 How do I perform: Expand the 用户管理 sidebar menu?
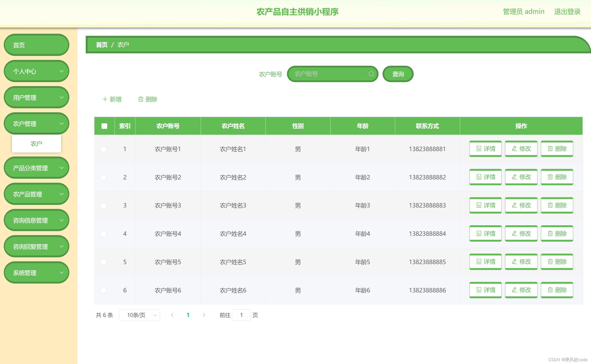point(36,98)
